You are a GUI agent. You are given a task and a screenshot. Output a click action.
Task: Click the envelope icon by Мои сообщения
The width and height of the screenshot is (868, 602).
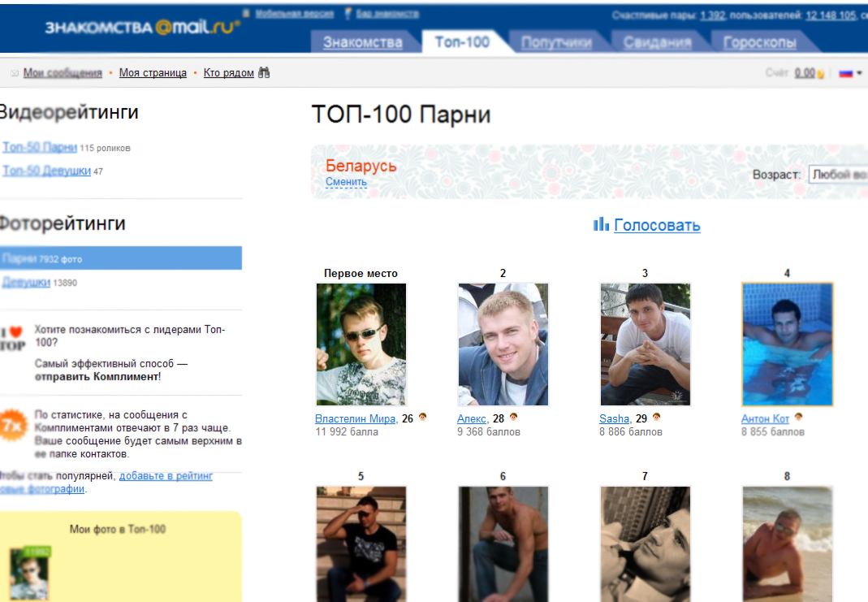pos(15,73)
